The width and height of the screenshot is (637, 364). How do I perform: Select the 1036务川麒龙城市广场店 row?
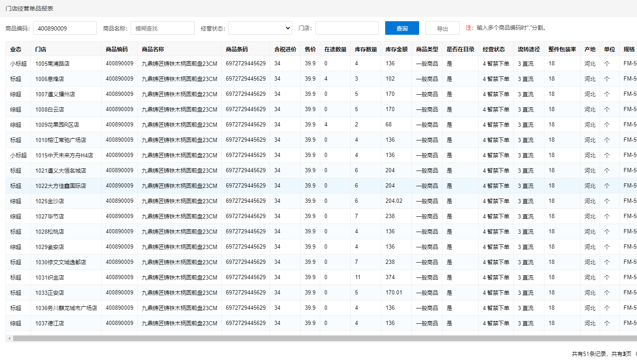(x=66, y=308)
